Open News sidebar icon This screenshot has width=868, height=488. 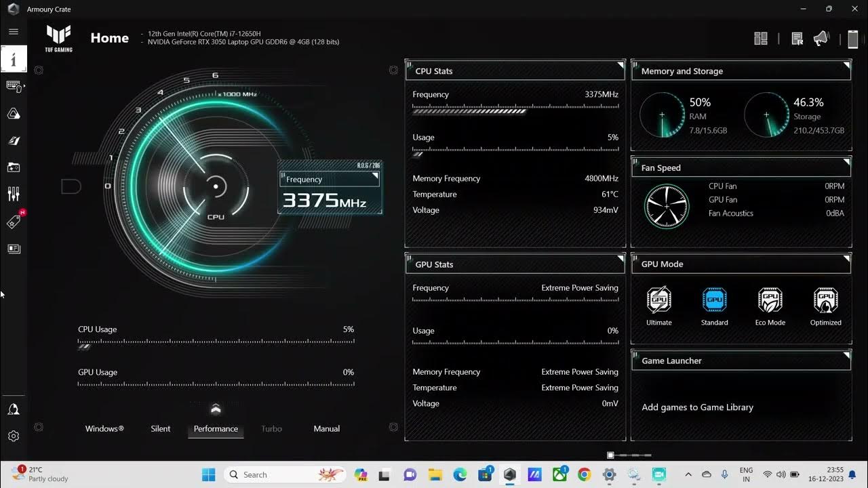point(14,249)
